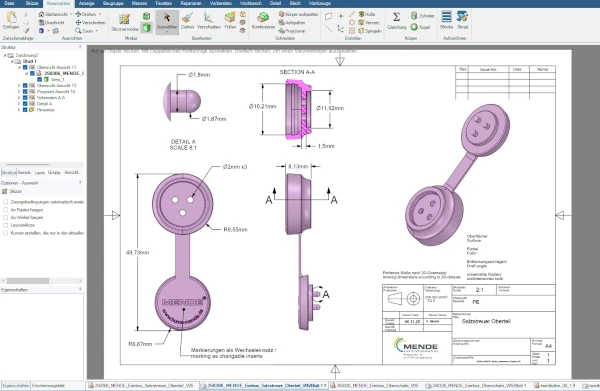Toggle checkbox for Übersicht Ansicht 13
The height and width of the screenshot is (391, 600).
click(25, 86)
